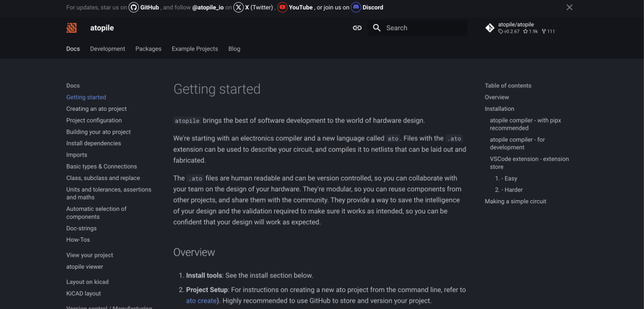
Task: Click the chain-link icon beside the search box
Action: click(x=357, y=28)
